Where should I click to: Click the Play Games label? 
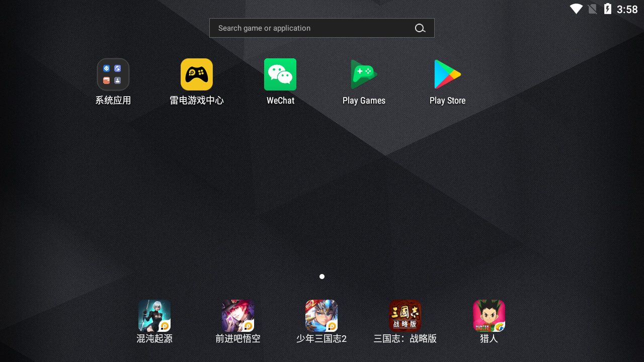(x=364, y=101)
